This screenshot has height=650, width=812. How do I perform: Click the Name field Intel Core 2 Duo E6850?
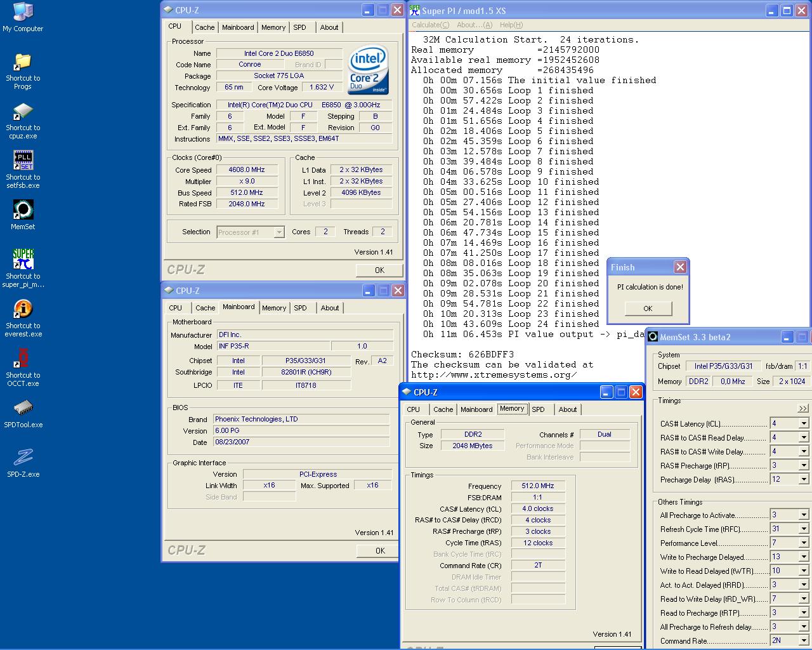(279, 53)
